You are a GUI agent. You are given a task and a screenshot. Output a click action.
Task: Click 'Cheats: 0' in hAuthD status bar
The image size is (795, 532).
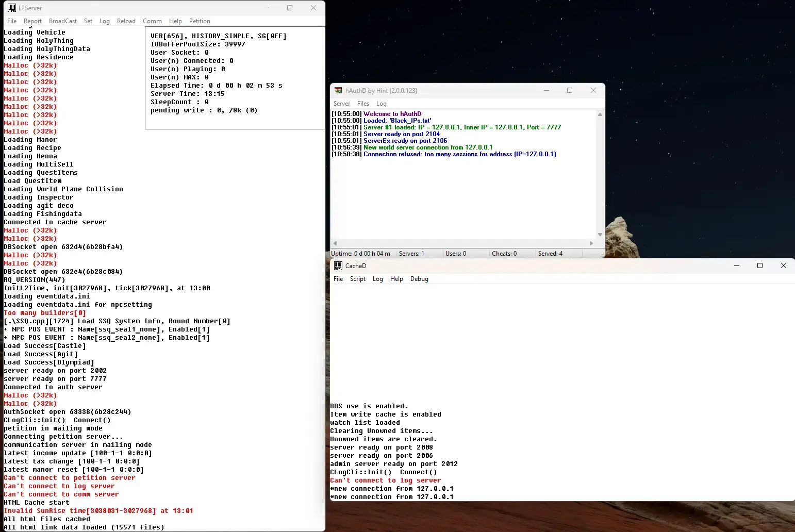504,254
